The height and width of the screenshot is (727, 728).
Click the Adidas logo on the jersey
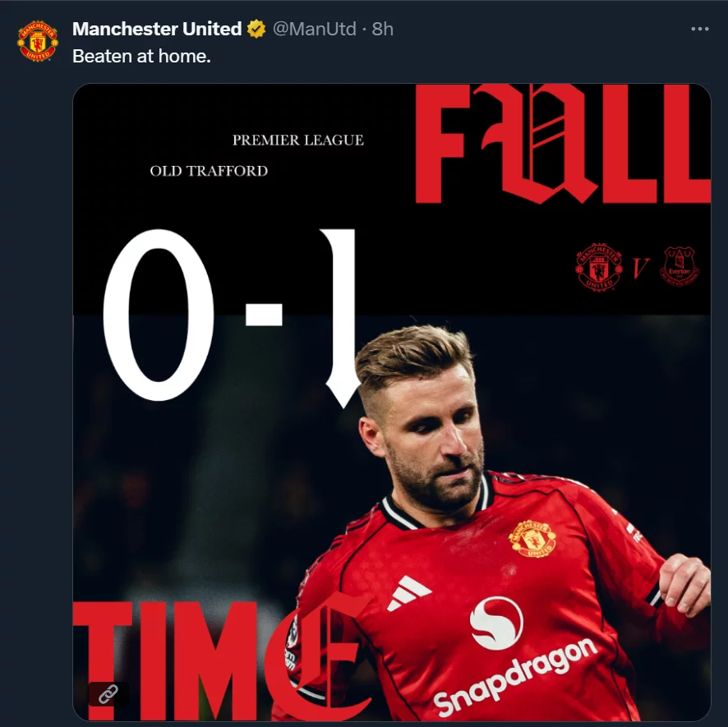coord(408,592)
